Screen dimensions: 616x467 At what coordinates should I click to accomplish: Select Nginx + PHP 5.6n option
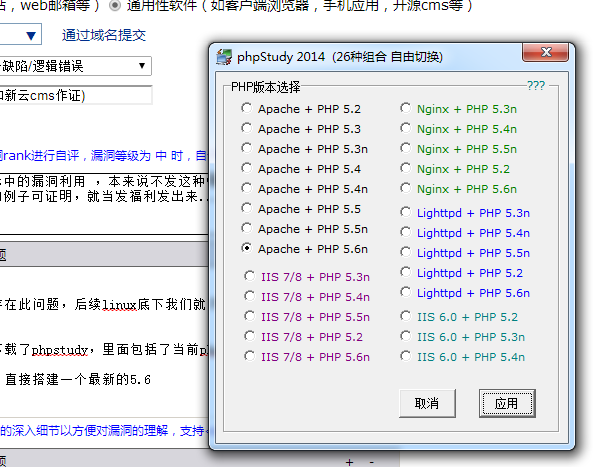pyautogui.click(x=405, y=189)
